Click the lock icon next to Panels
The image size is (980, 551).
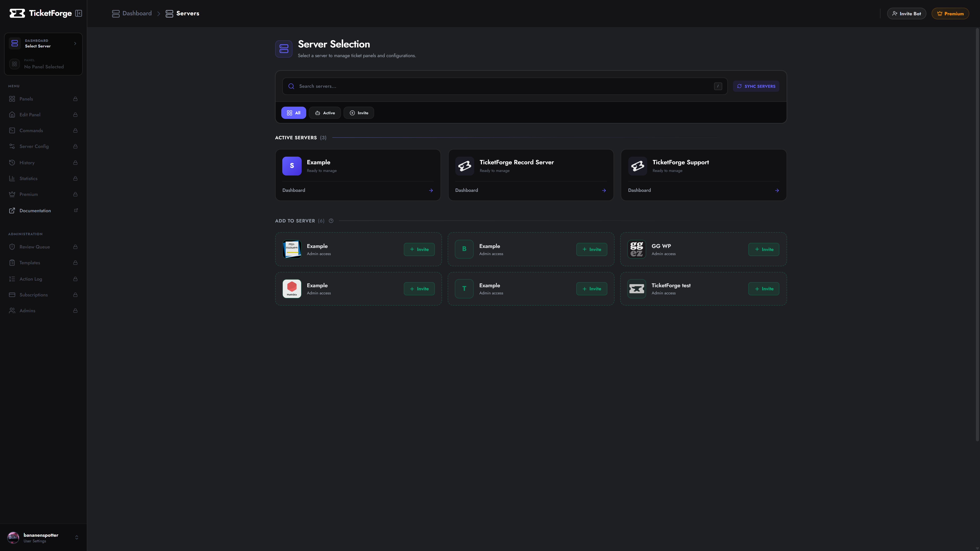pos(75,99)
